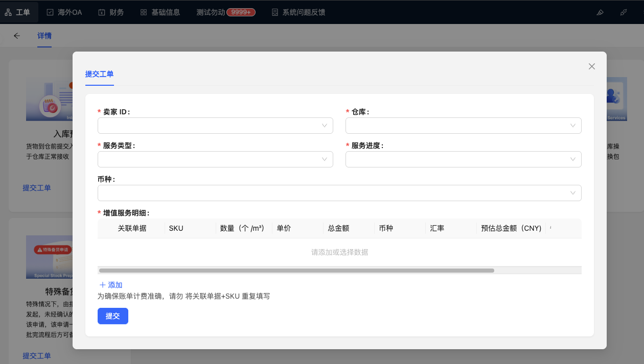
Task: Click the 测试勿动 item with 9999+ badge
Action: [225, 12]
